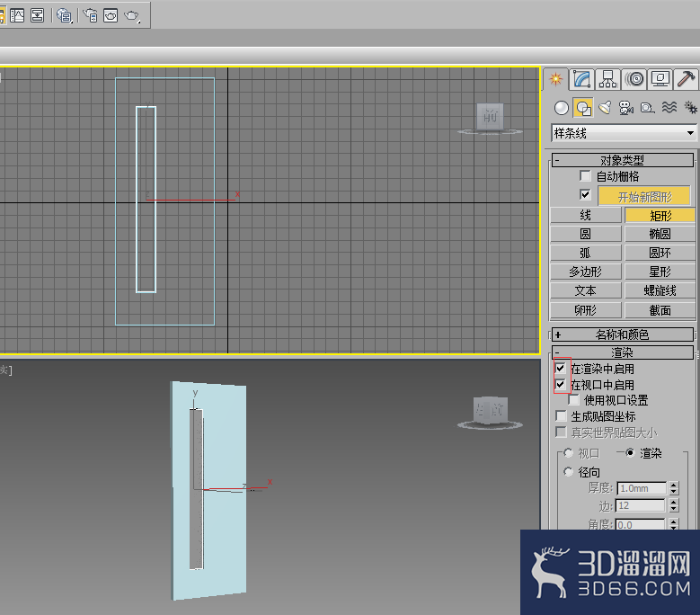700x615 pixels.
Task: Open Render Setup teapot dialog icon
Action: click(x=91, y=16)
